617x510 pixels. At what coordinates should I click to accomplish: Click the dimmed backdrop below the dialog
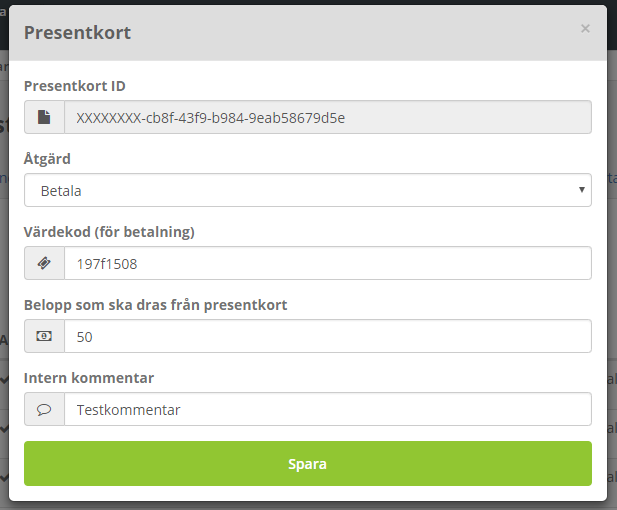(x=308, y=506)
